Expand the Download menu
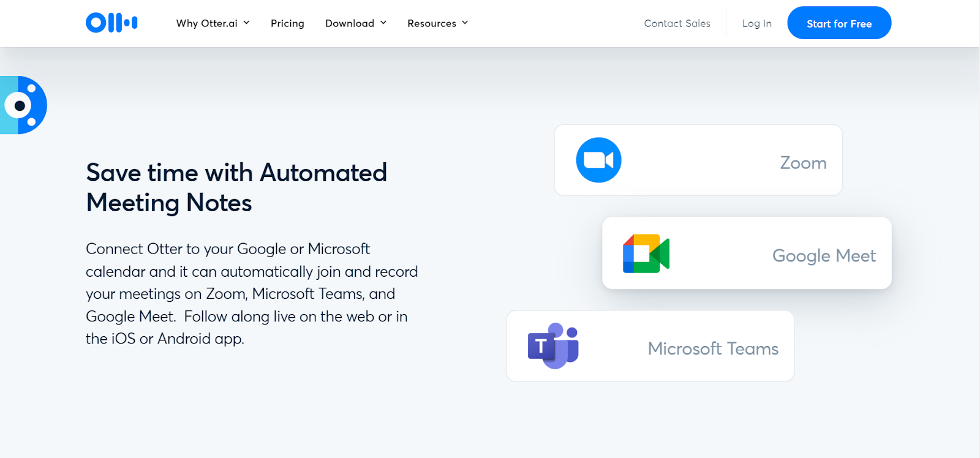Screen dimensions: 980x458 (356, 23)
